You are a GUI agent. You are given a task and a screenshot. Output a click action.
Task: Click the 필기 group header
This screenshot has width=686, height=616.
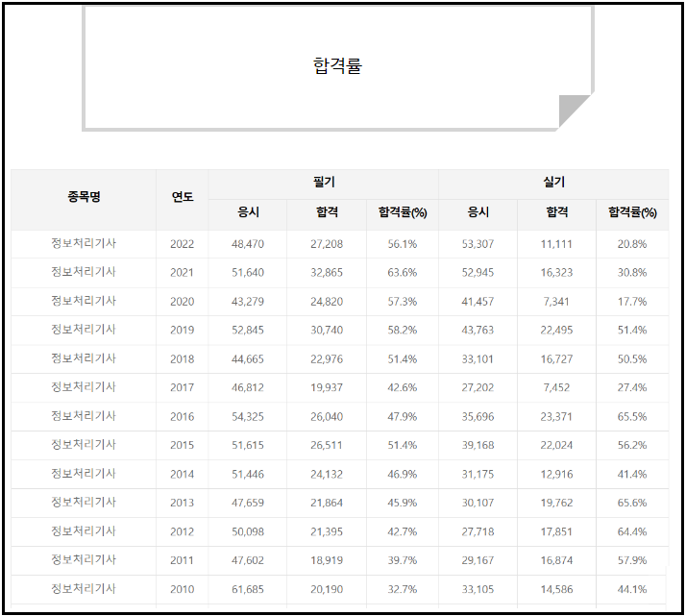(324, 182)
